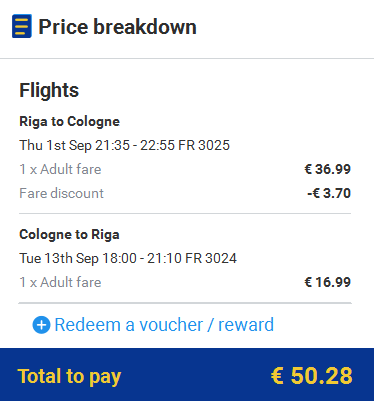The height and width of the screenshot is (401, 374).
Task: Click the Cologne to Riga route label
Action: tap(69, 235)
